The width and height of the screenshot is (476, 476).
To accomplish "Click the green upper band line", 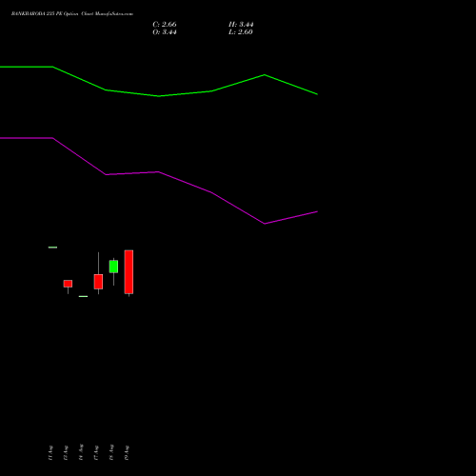I will click(159, 95).
